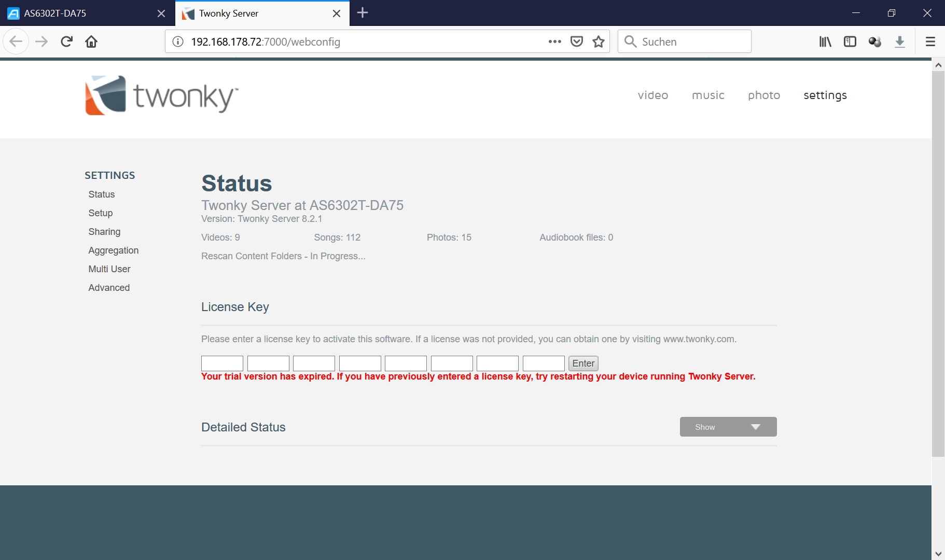Expand Detailed Status with Show dropdown
Screen dimensions: 945x560
(728, 427)
